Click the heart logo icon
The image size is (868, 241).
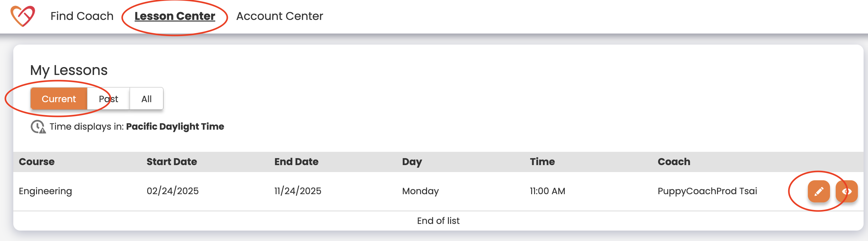22,16
